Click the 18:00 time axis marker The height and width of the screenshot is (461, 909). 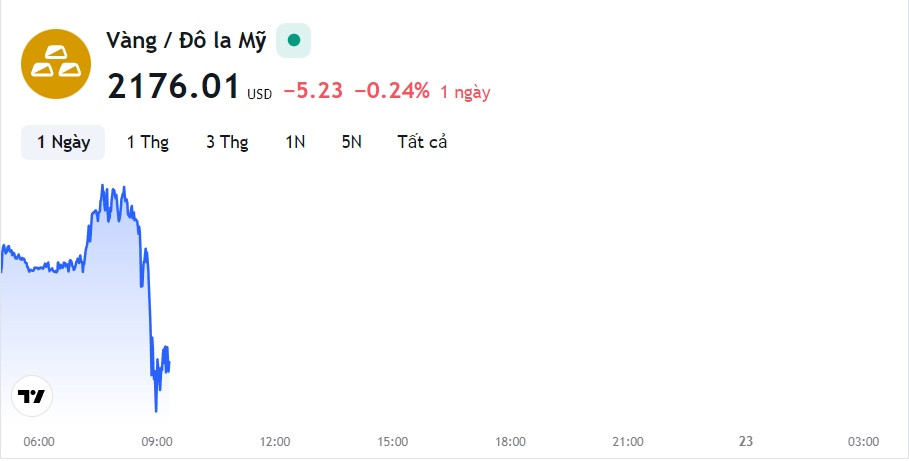click(510, 442)
